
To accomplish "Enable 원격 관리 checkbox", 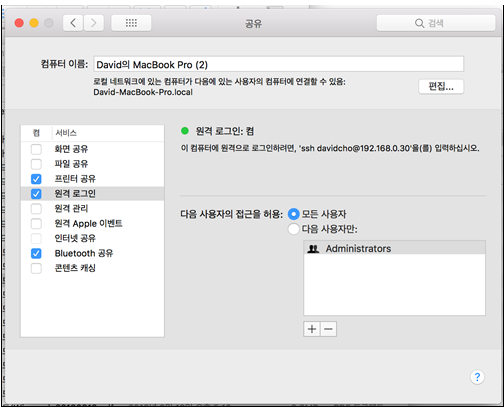I will [36, 209].
